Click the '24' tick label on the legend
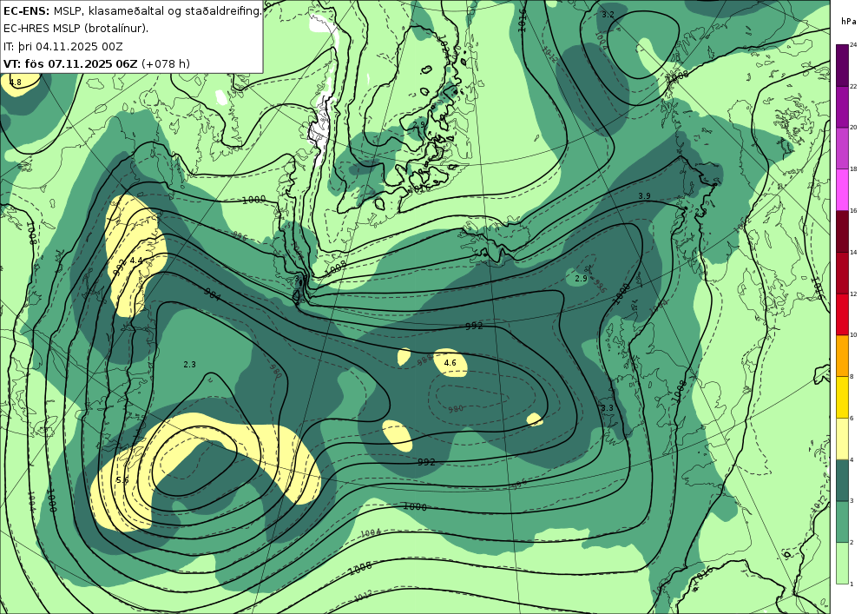Viewport: 868px width, 614px height. click(853, 45)
